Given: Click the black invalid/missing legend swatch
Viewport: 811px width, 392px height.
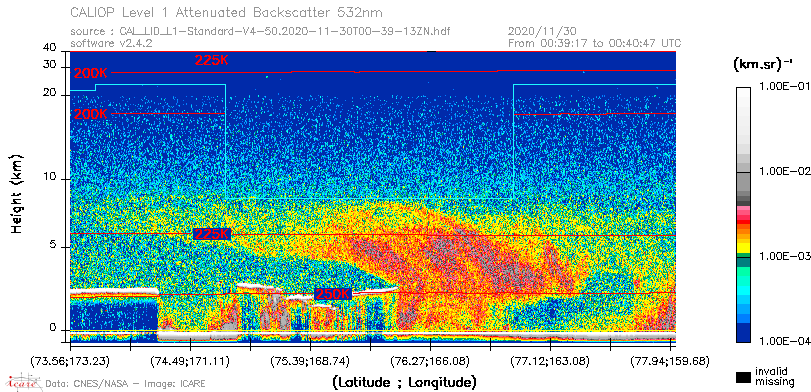Looking at the screenshot, I should coord(744,378).
